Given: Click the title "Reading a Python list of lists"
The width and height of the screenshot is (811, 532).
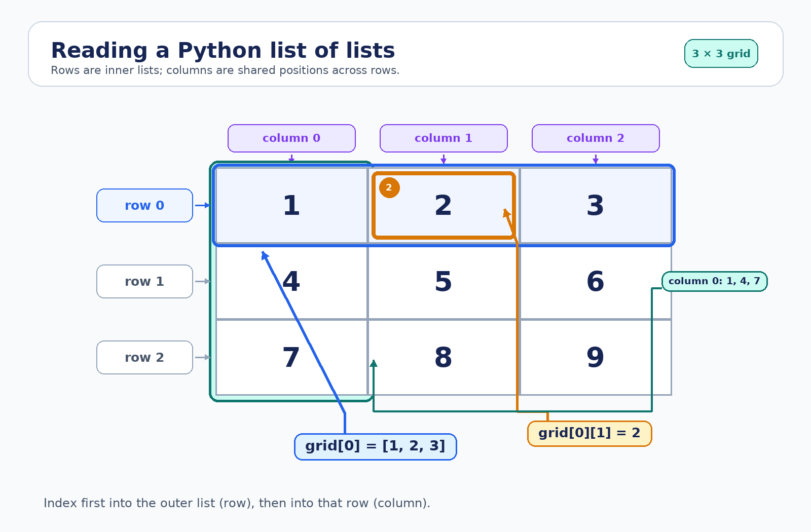Looking at the screenshot, I should [223, 51].
